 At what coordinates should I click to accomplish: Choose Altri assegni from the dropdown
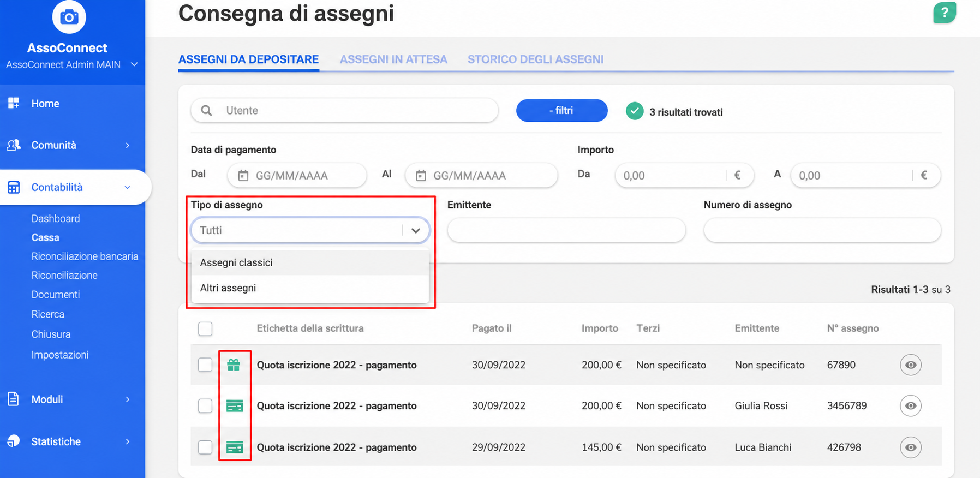pyautogui.click(x=310, y=288)
